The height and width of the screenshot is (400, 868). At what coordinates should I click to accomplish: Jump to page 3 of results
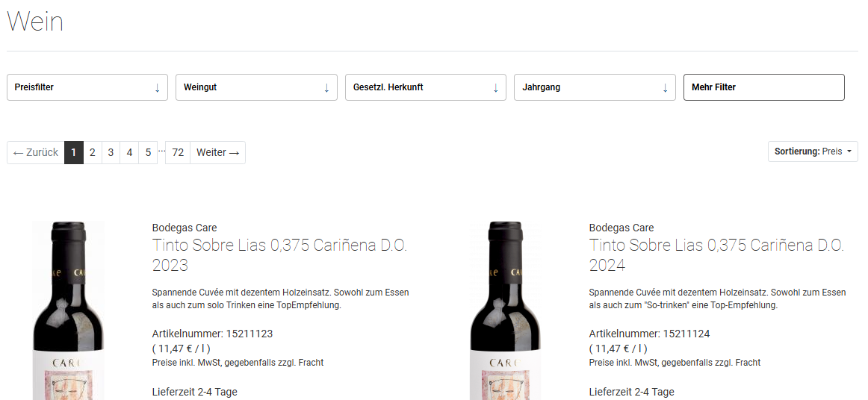[111, 152]
